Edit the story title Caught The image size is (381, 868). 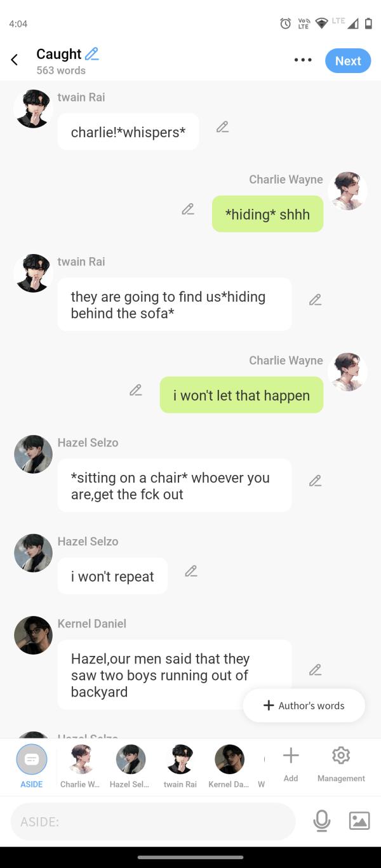[92, 54]
